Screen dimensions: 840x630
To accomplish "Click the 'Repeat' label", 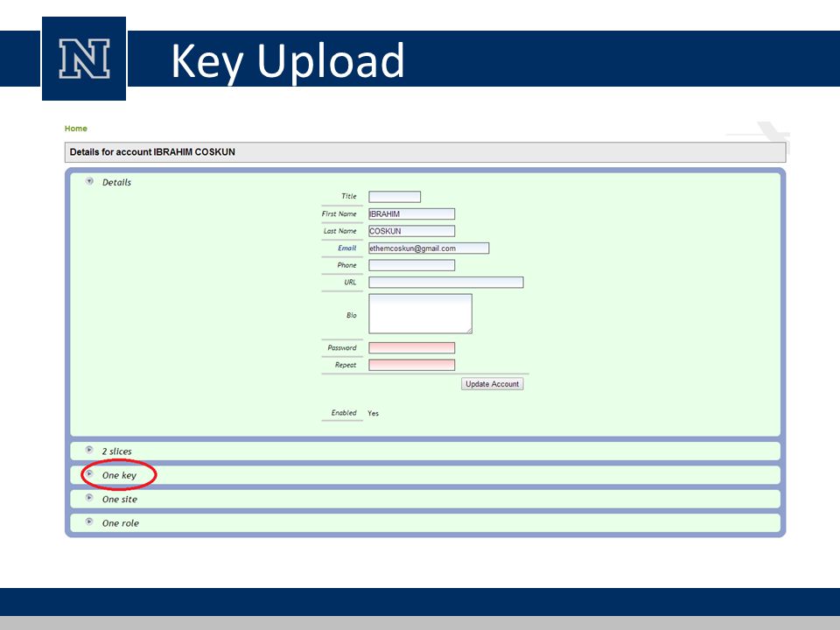I will click(x=346, y=365).
